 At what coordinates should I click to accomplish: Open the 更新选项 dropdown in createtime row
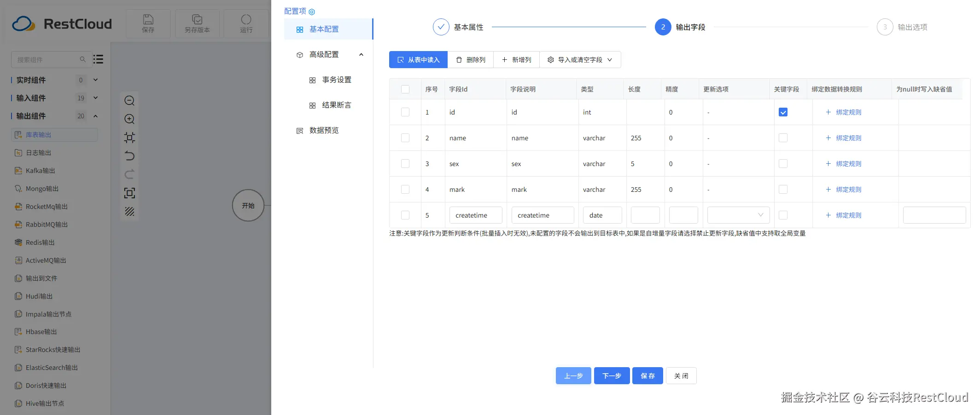(738, 215)
